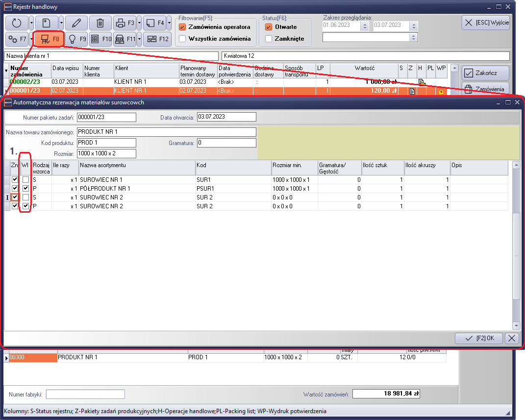The image size is (525, 420).
Task: Open the dropdown arrow next to printer F3
Action: [x=139, y=23]
